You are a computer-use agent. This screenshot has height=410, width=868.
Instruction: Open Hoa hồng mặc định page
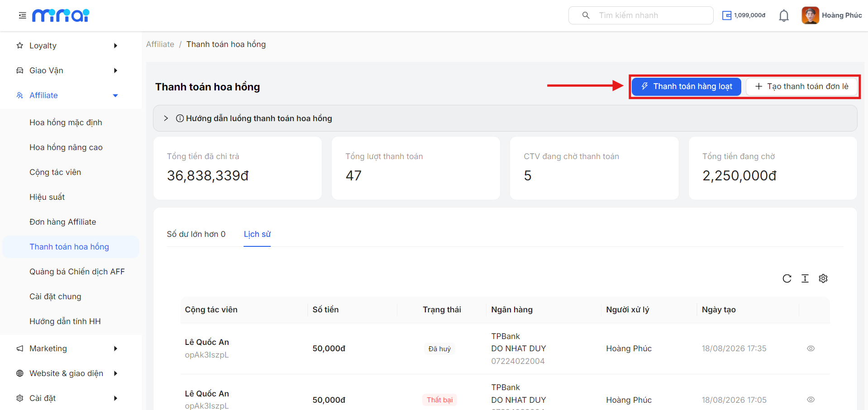71,123
